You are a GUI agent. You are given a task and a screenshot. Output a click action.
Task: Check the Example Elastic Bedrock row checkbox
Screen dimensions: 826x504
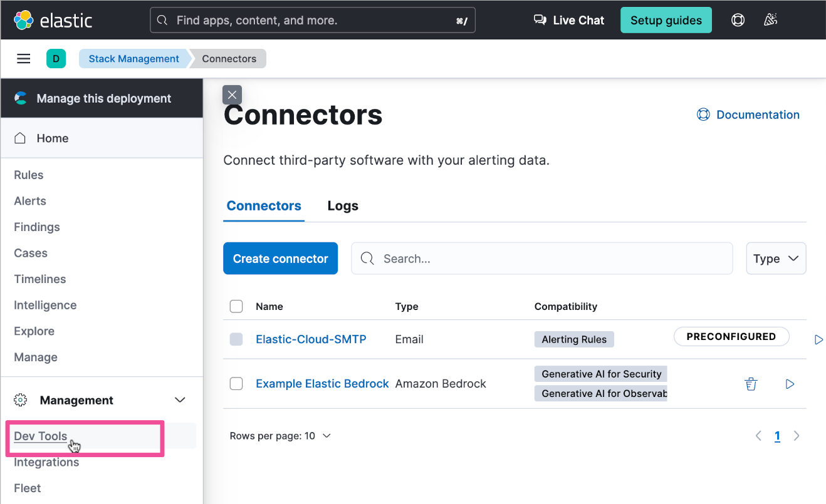click(x=236, y=384)
